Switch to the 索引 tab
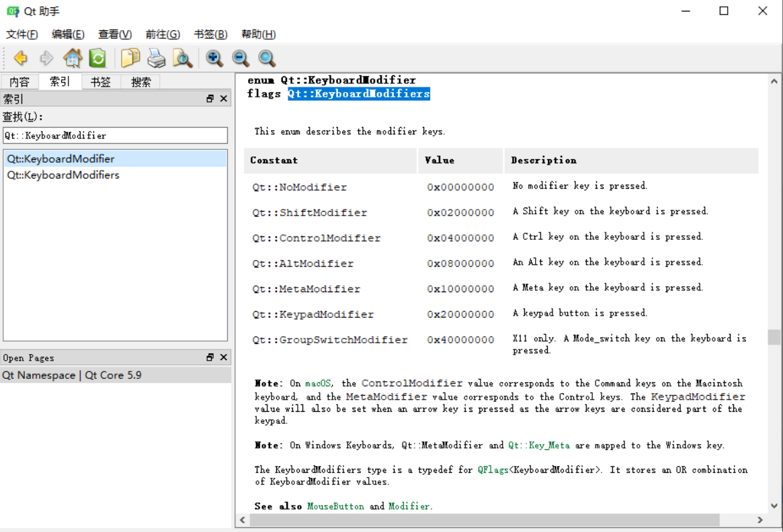The height and width of the screenshot is (532, 783). 60,81
